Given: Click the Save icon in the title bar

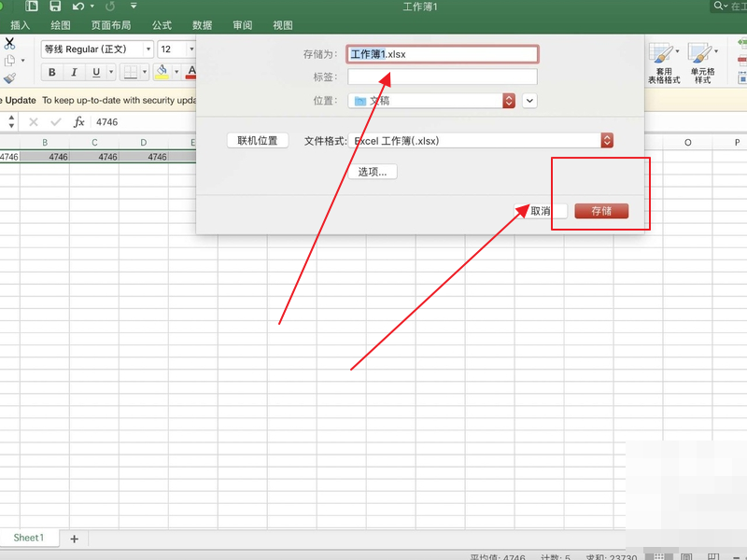Looking at the screenshot, I should coord(55,7).
